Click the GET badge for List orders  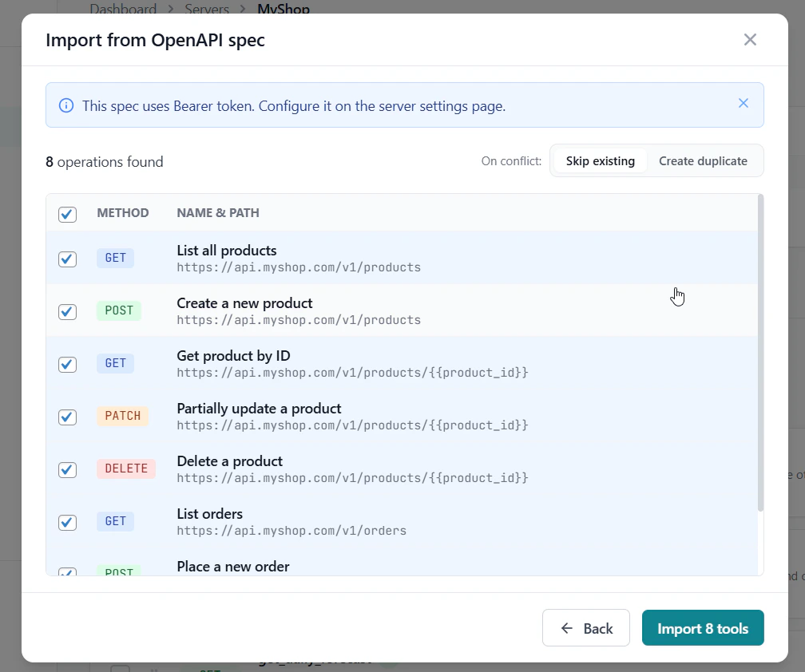pyautogui.click(x=116, y=521)
